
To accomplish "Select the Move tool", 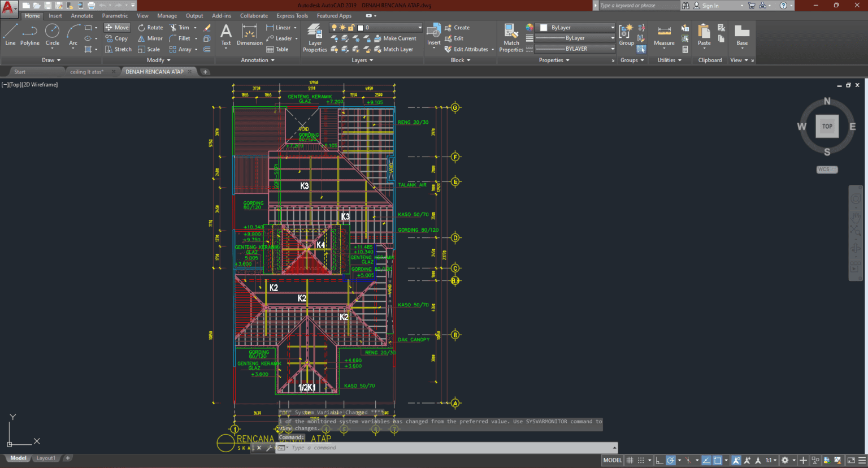I will click(x=116, y=27).
